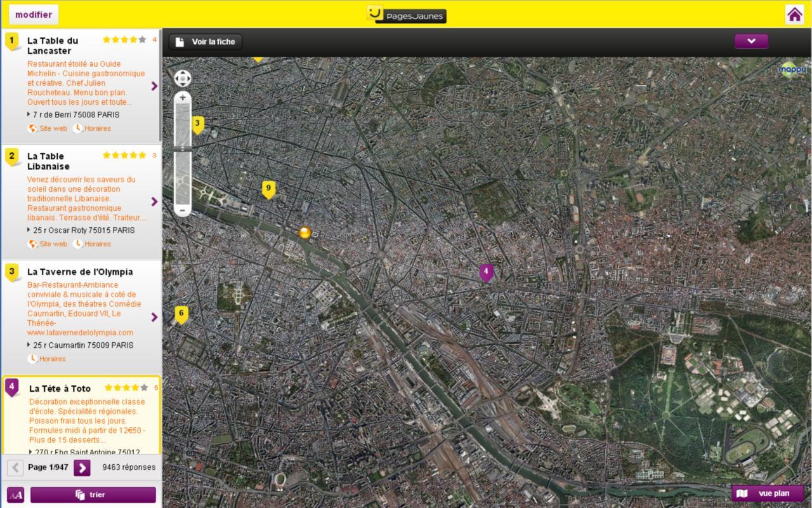
Task: Click the star rating of La Table du Lancaster
Action: click(124, 39)
